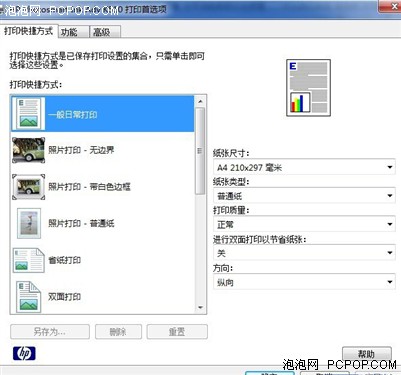The image size is (401, 375).
Task: Click the 重置 button
Action: pyautogui.click(x=177, y=332)
